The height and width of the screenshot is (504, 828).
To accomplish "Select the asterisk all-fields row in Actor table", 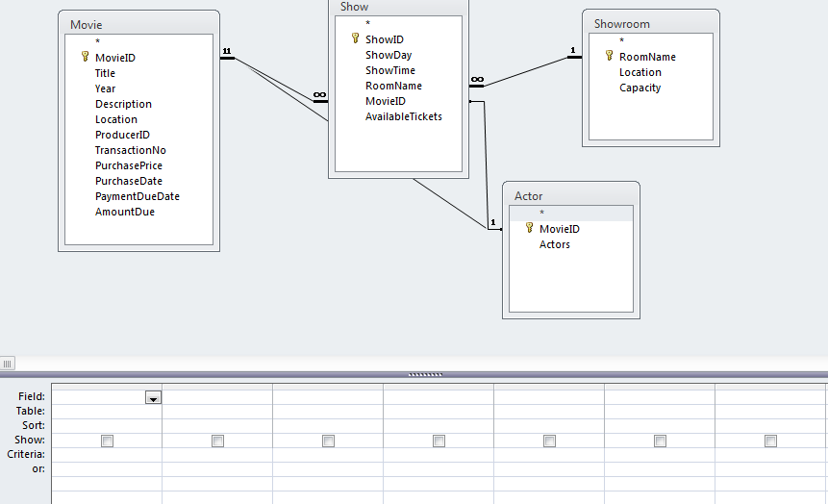I will [541, 214].
